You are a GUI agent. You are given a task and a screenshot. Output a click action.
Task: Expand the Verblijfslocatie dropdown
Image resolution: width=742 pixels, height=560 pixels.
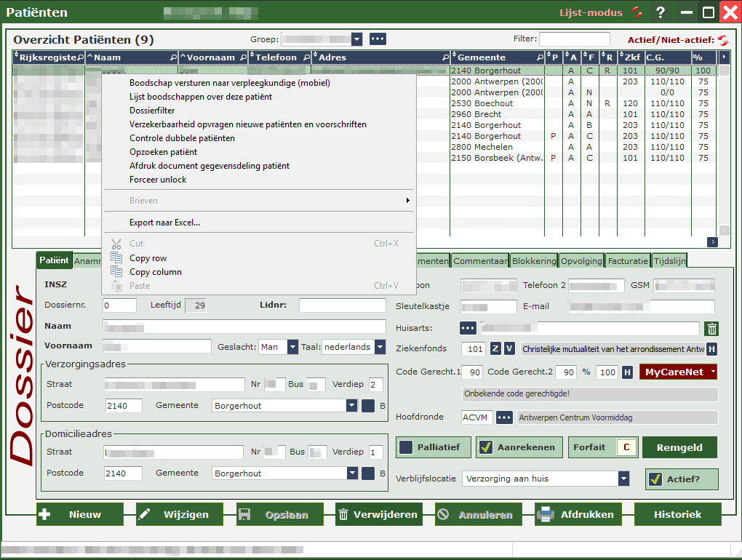(x=623, y=479)
